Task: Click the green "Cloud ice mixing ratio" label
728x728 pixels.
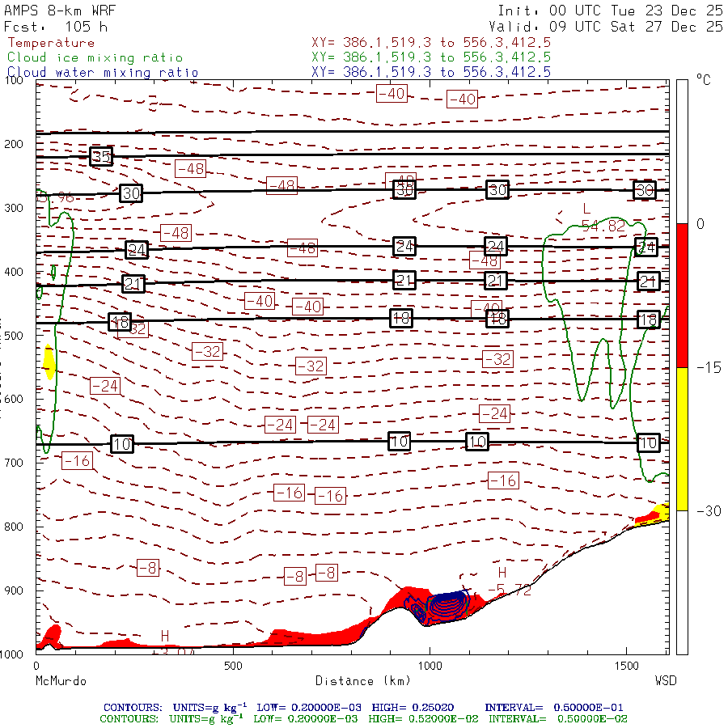Action: tap(95, 57)
